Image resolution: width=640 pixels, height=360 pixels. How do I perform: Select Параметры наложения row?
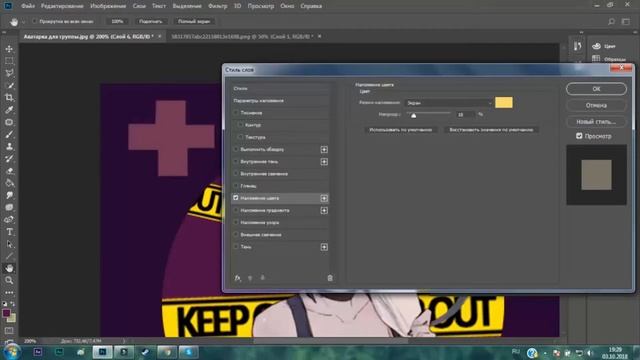[280, 100]
